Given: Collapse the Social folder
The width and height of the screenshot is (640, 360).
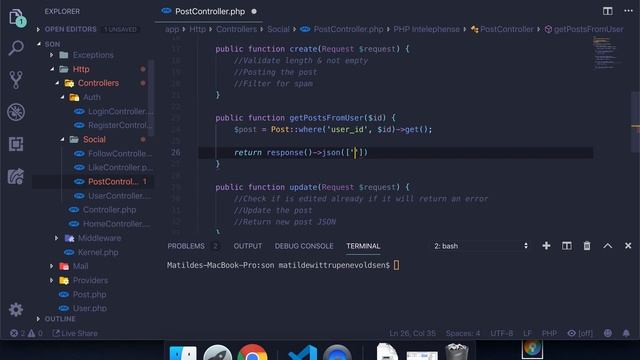Looking at the screenshot, I should coord(94,139).
